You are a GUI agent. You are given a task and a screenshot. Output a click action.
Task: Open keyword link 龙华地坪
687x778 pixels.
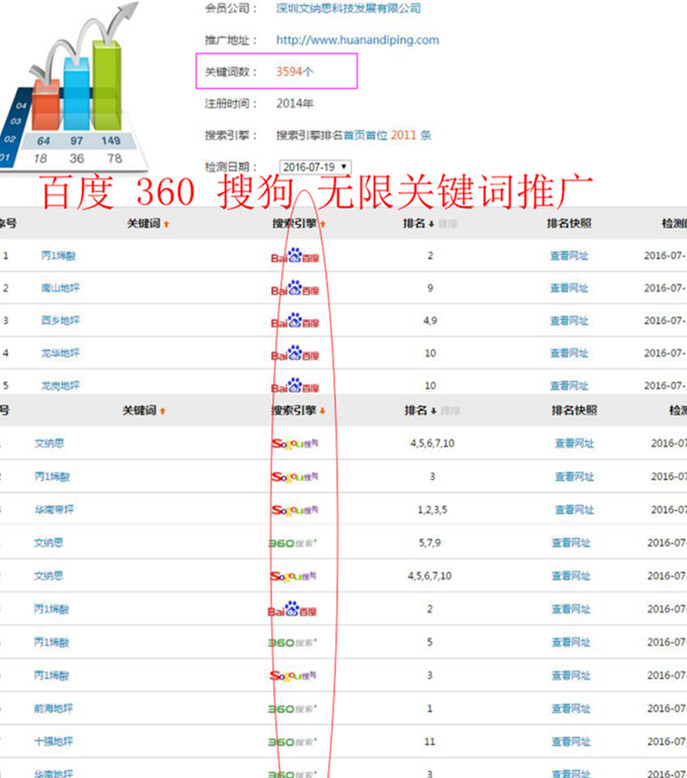point(60,353)
